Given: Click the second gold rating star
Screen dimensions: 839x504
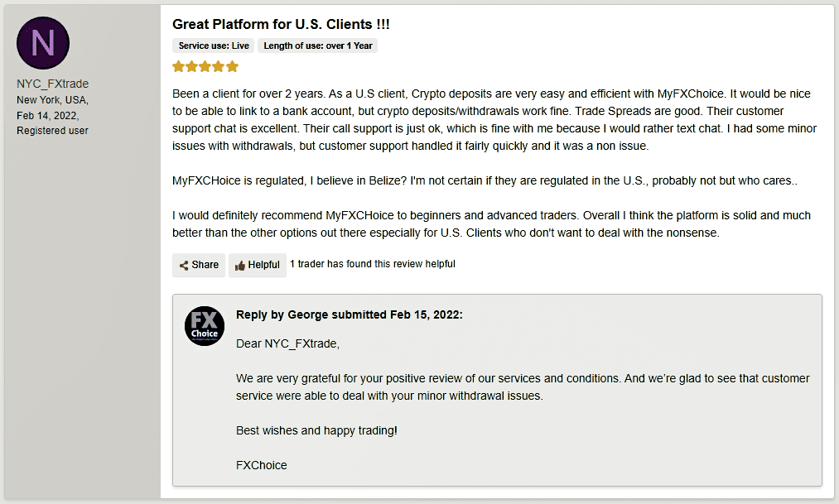Looking at the screenshot, I should coord(191,67).
